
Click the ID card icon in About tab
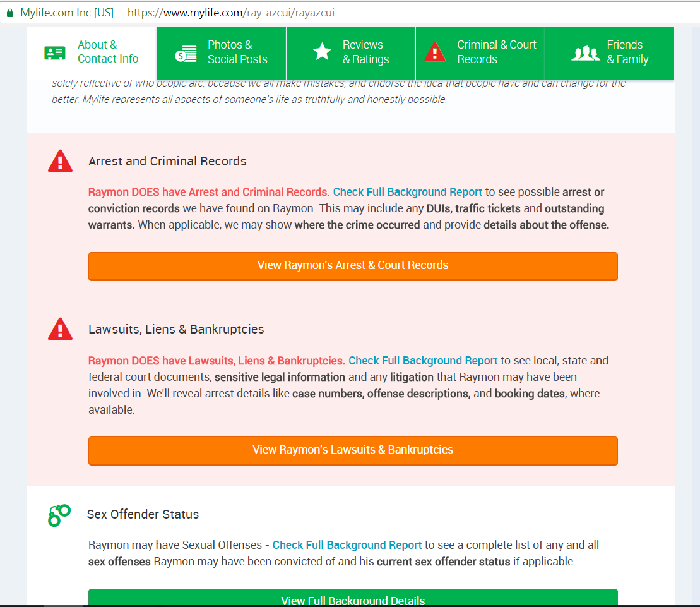55,53
